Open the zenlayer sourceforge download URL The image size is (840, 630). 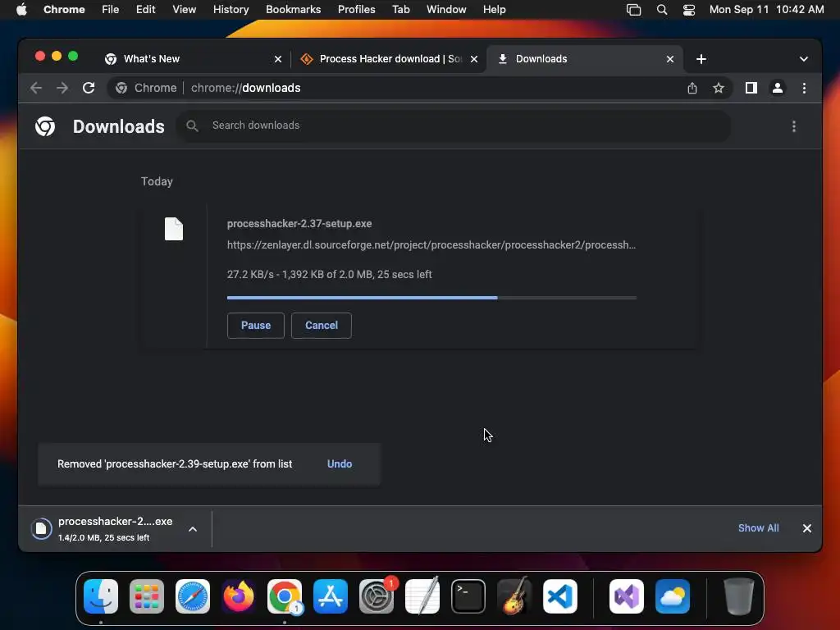point(431,245)
